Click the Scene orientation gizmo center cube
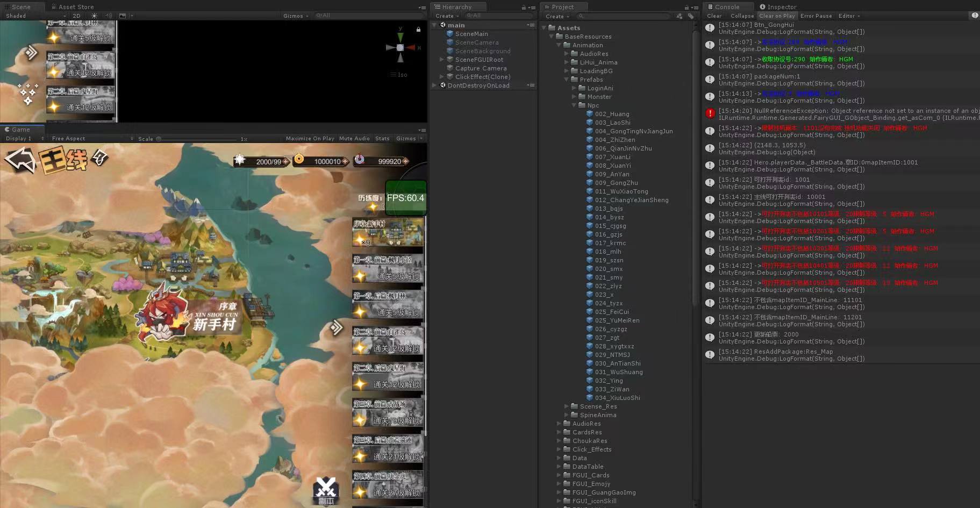The image size is (980, 508). coord(400,47)
